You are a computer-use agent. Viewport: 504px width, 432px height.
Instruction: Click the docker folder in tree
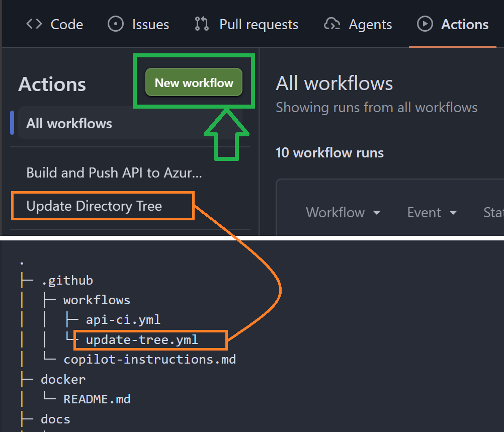click(x=63, y=380)
